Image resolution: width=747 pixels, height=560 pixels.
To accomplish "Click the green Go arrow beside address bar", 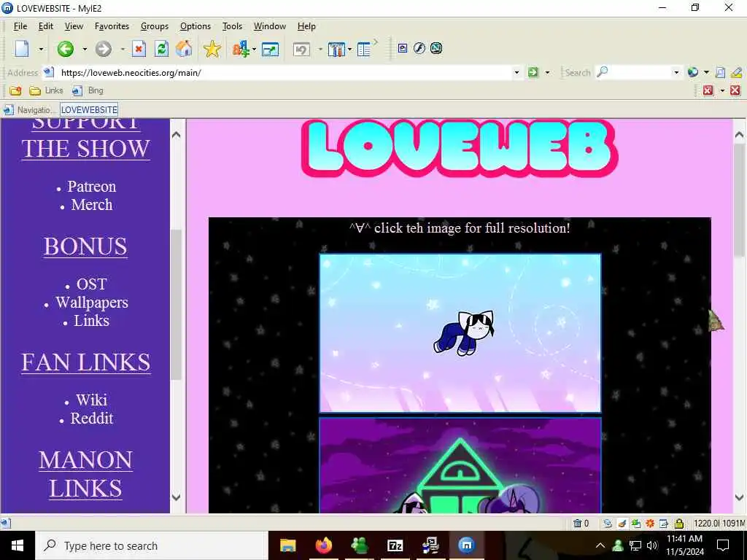I will 533,72.
